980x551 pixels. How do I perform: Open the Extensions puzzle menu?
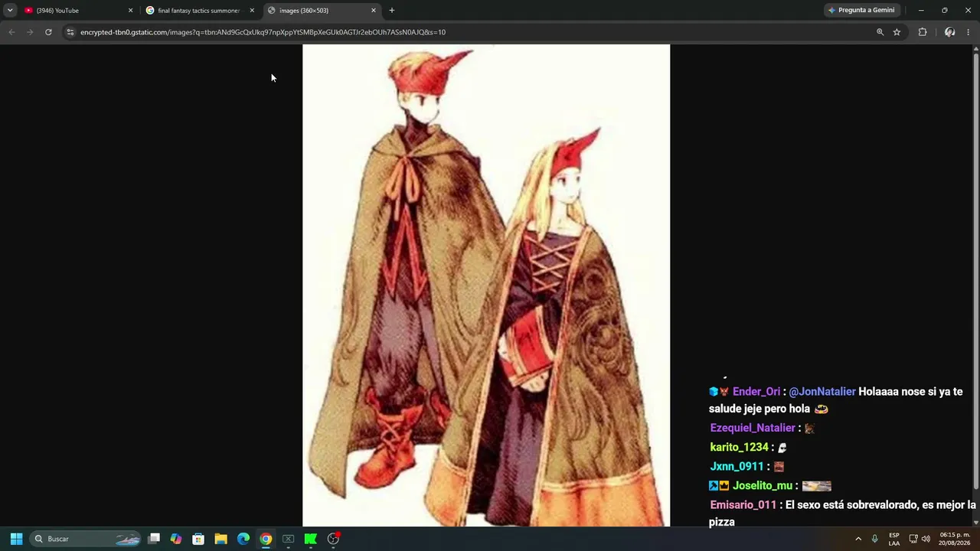point(923,32)
